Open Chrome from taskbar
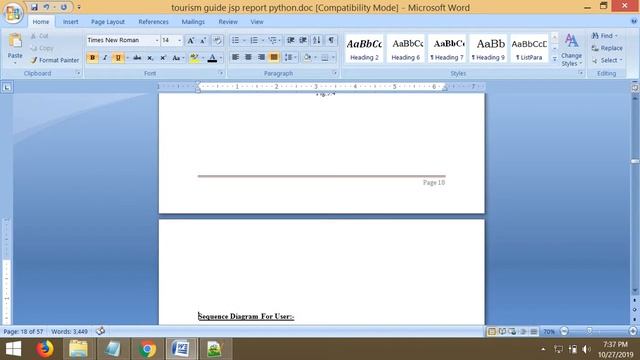This screenshot has height=360, width=640. [147, 349]
